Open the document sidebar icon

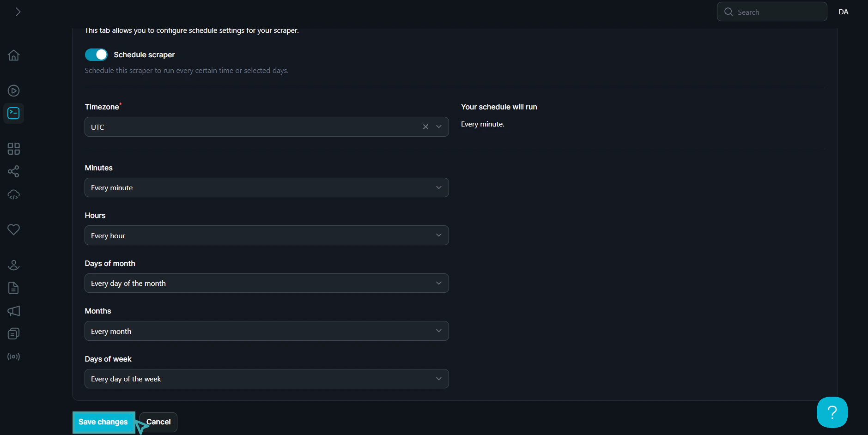click(13, 288)
